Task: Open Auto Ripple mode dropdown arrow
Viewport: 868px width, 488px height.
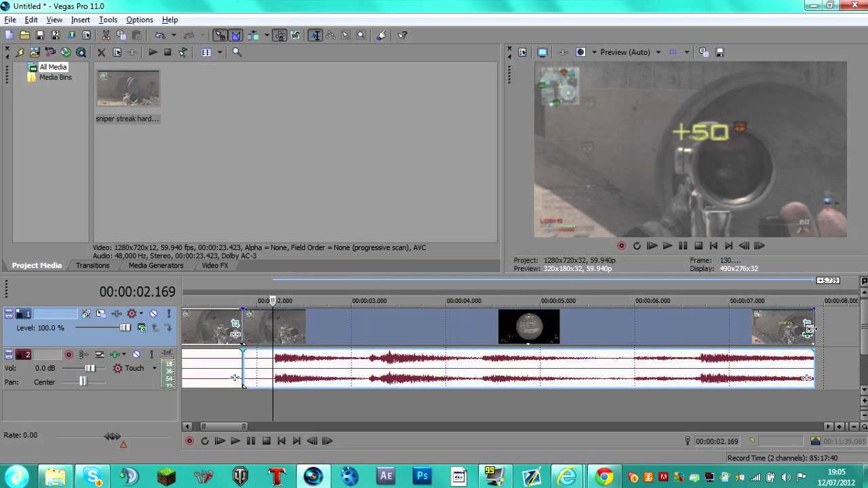Action: pyautogui.click(x=267, y=35)
